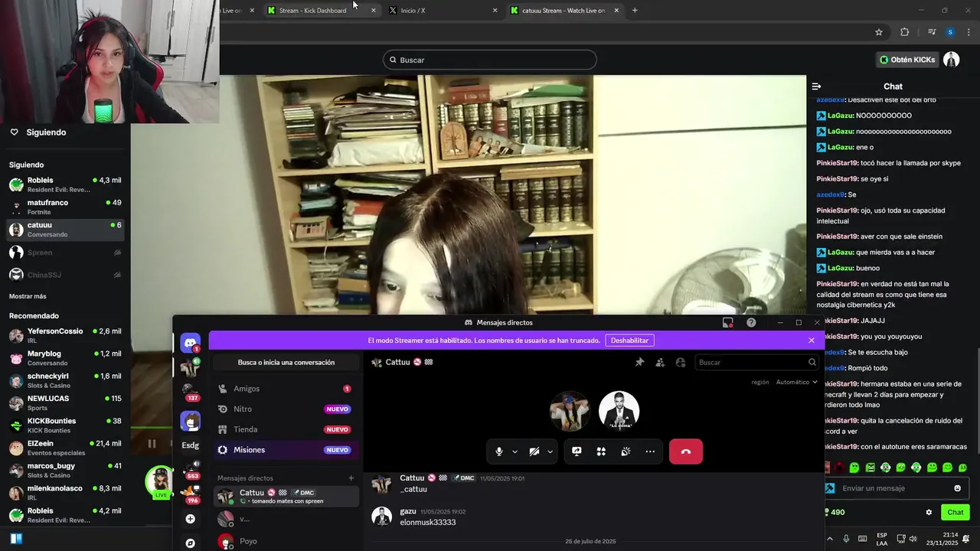
Task: Expand camera options arrow in call
Action: (550, 452)
